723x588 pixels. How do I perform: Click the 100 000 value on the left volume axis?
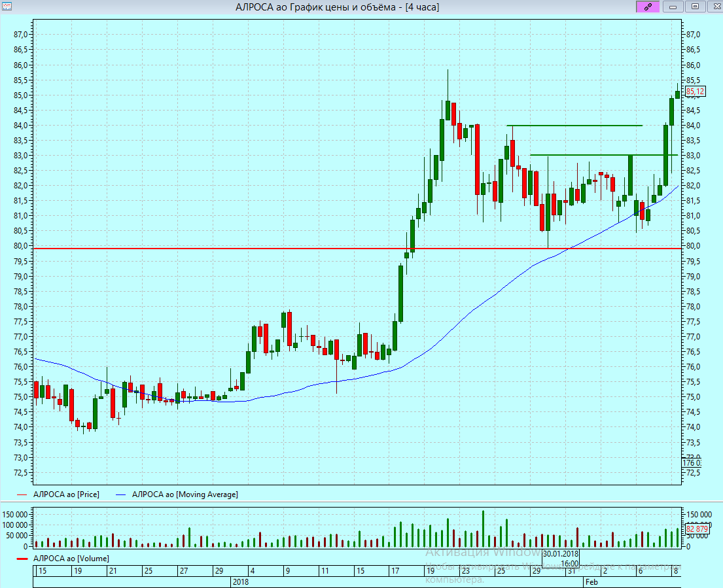(16, 525)
